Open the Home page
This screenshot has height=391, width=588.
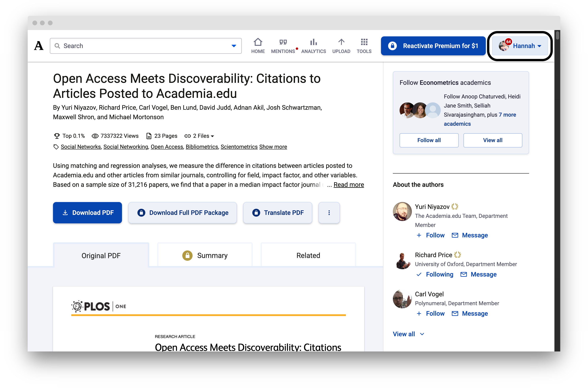click(258, 45)
